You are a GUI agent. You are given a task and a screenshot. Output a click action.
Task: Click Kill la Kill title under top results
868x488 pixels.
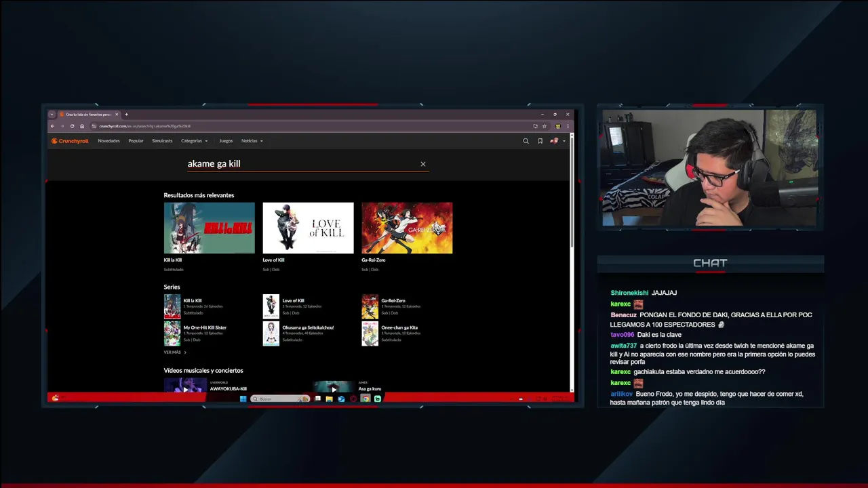[173, 260]
